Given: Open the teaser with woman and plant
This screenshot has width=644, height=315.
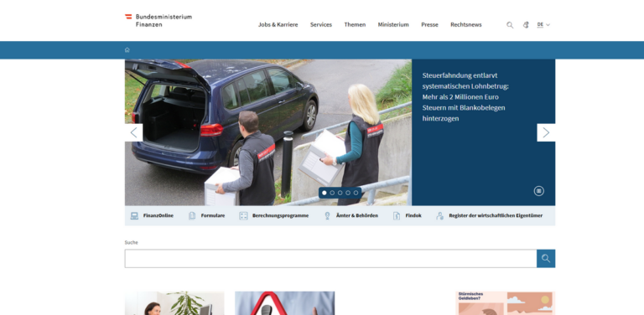Looking at the screenshot, I should 174,303.
